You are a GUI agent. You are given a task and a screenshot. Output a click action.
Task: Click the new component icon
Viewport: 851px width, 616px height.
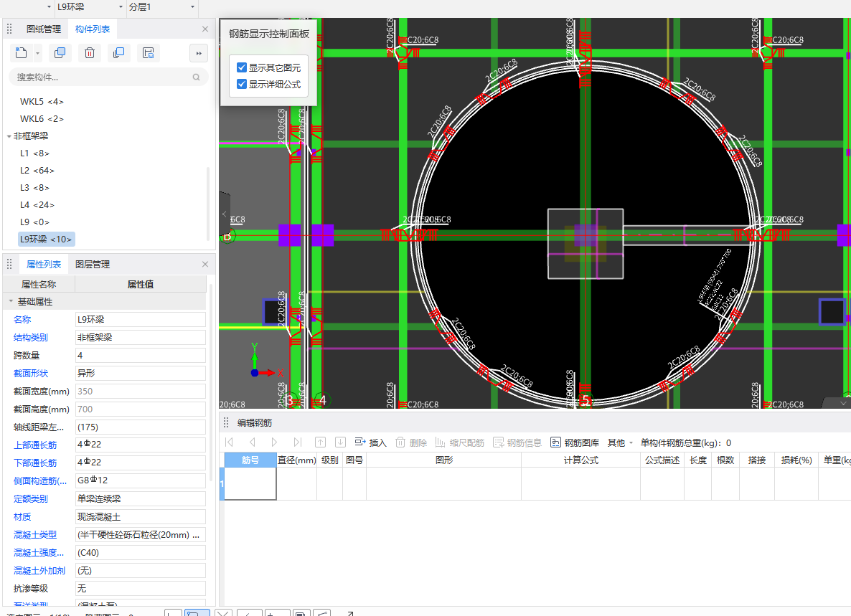(21, 52)
